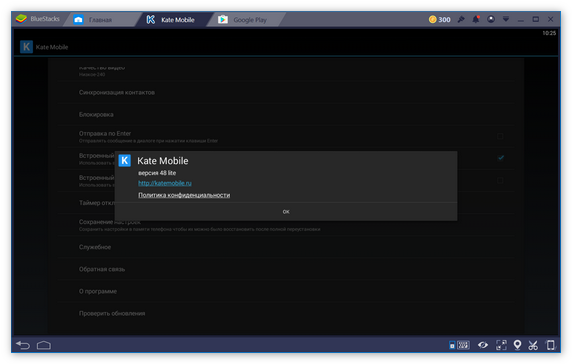572x364 pixels.
Task: Open the Служебное settings item
Action: pyautogui.click(x=286, y=247)
